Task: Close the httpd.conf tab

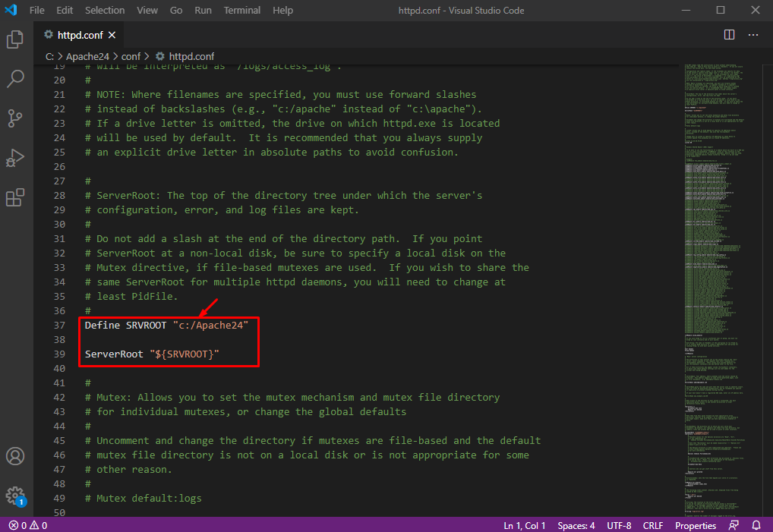Action: (x=112, y=35)
